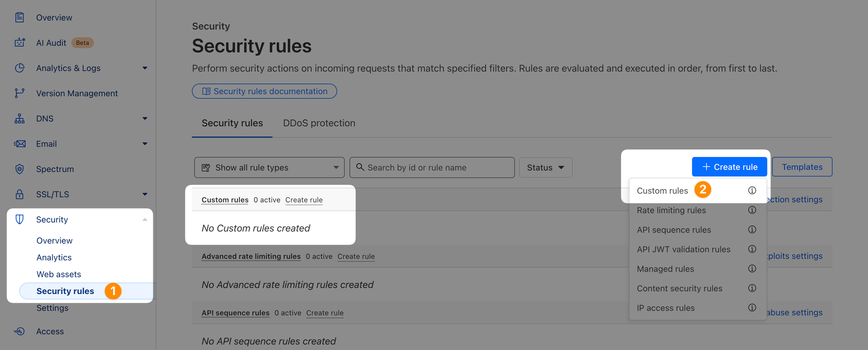
Task: Click Create rule link beside Custom rules
Action: pos(304,200)
